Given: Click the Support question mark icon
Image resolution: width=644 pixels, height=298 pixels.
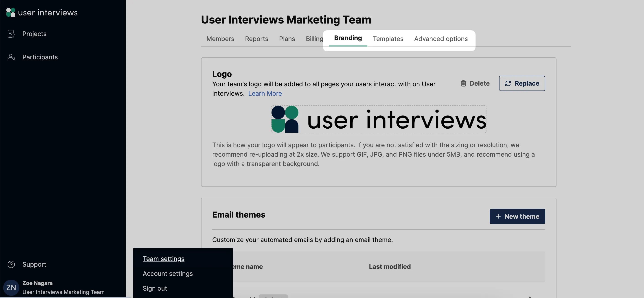Looking at the screenshot, I should 11,264.
